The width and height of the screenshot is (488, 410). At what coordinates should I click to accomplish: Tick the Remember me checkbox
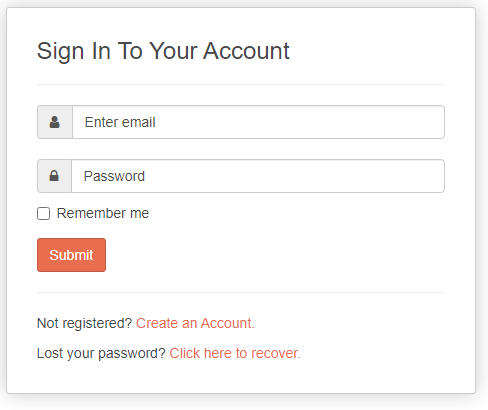tap(43, 213)
